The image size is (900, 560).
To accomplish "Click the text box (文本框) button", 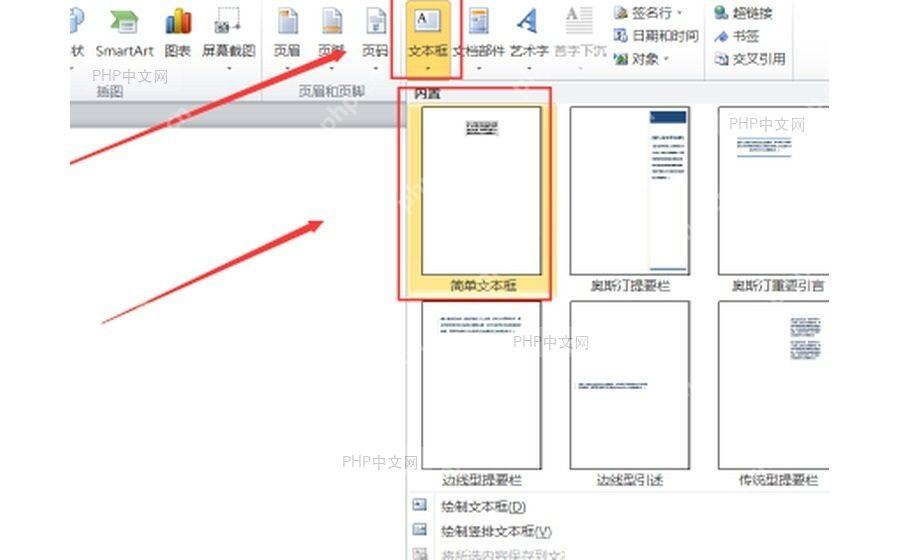I will [427, 38].
